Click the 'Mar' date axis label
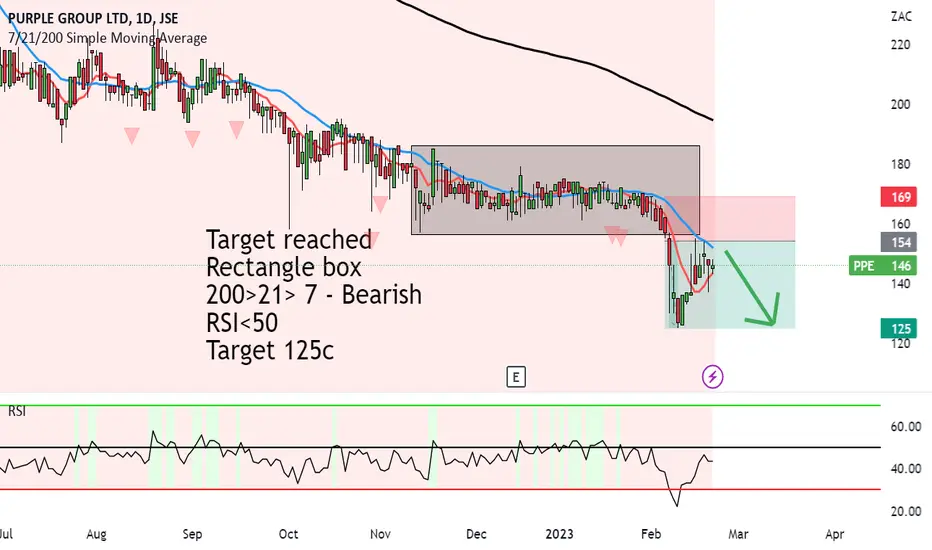 pos(738,534)
